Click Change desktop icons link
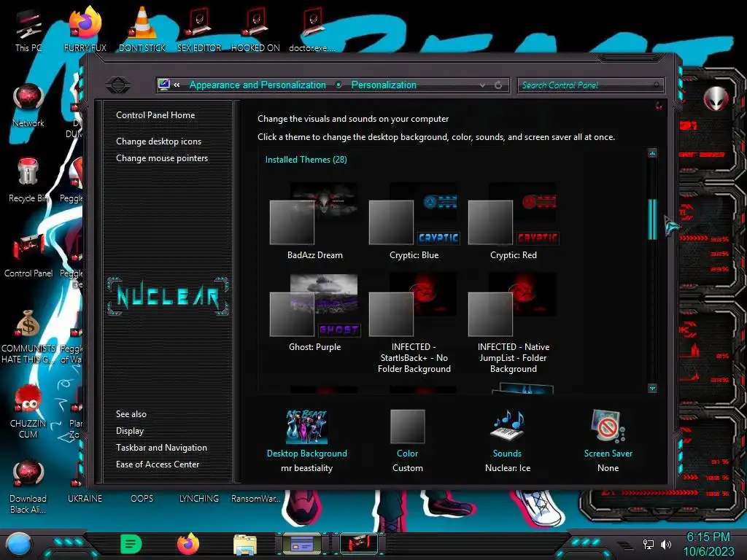 [x=158, y=141]
